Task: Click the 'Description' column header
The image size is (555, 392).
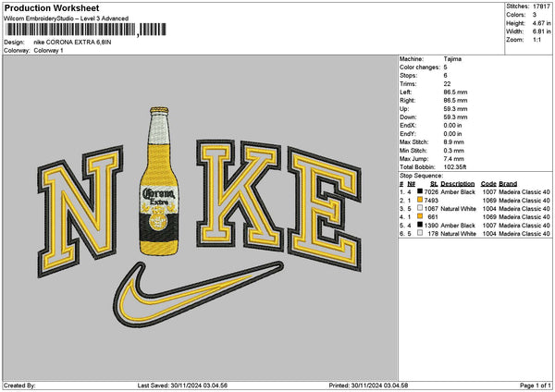Action: [458, 184]
